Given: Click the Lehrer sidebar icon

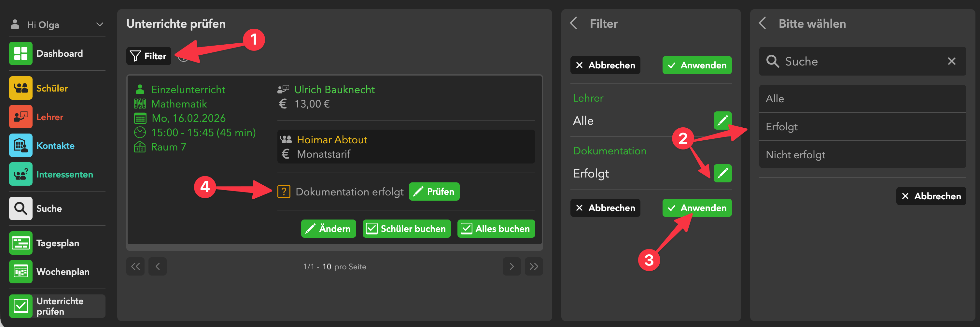Looking at the screenshot, I should pyautogui.click(x=21, y=117).
